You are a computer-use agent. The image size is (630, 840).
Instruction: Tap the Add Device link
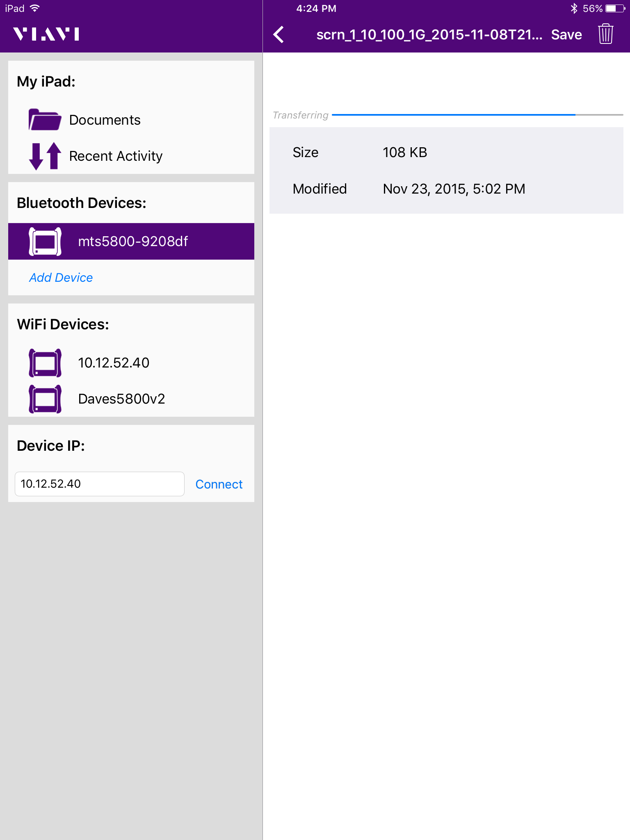61,278
